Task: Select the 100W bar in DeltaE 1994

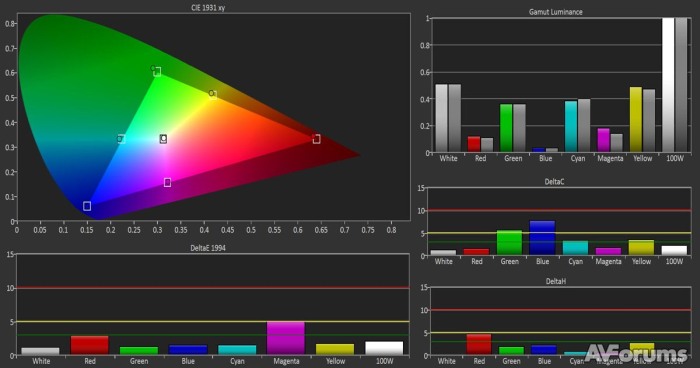Action: [384, 348]
